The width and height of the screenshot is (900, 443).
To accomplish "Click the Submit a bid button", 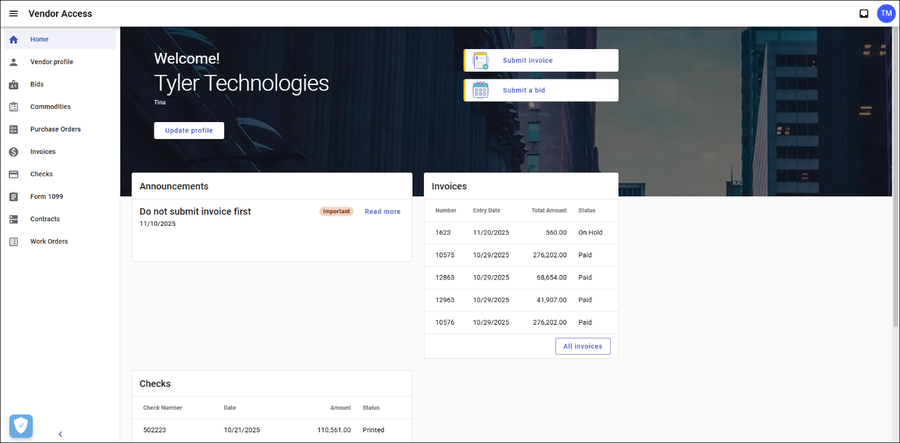I will pyautogui.click(x=541, y=90).
